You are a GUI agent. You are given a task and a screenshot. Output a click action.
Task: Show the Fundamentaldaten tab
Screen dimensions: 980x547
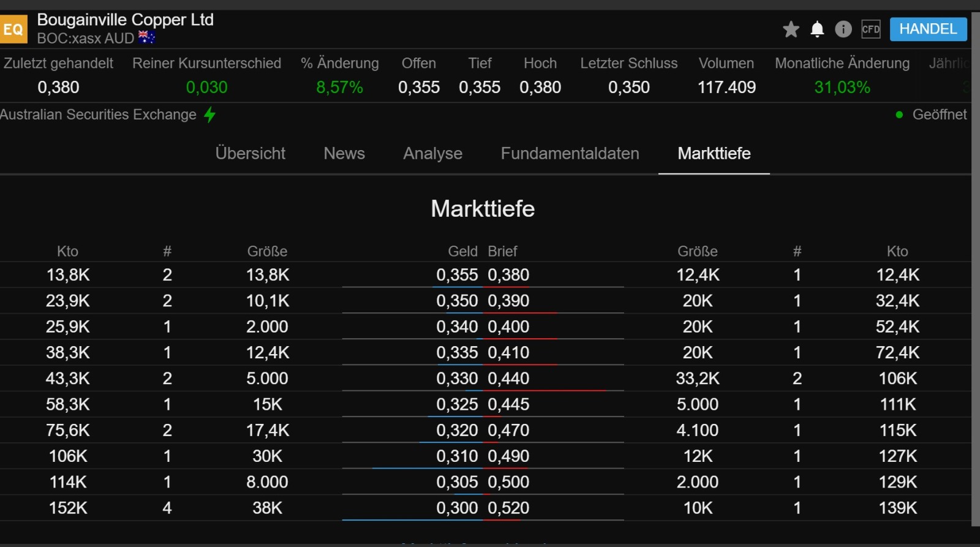pyautogui.click(x=570, y=153)
